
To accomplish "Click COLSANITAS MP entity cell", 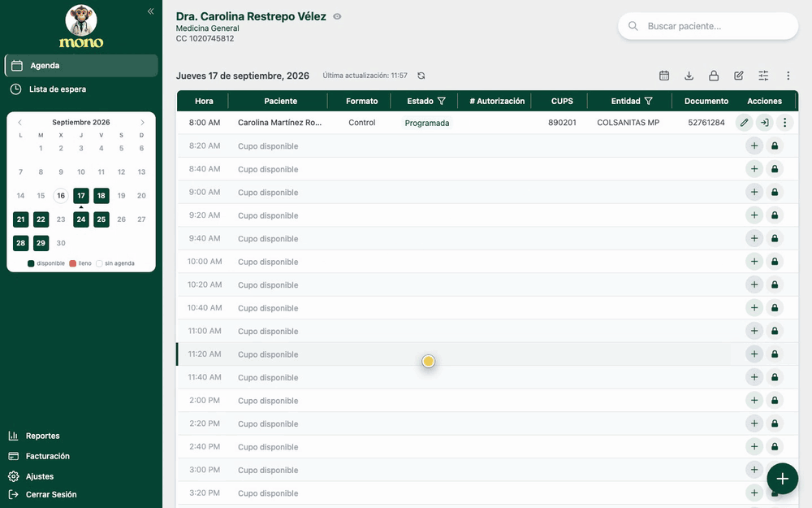I will pos(628,123).
